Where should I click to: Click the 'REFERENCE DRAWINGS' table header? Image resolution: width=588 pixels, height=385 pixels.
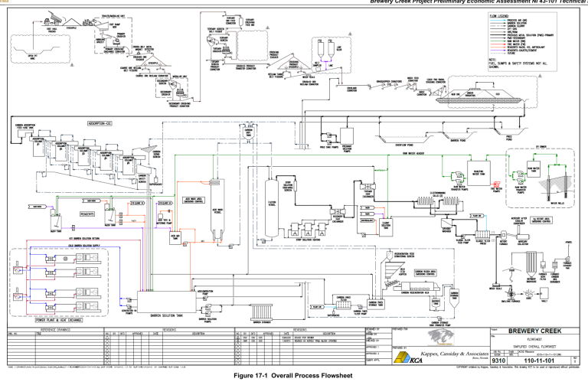click(55, 330)
